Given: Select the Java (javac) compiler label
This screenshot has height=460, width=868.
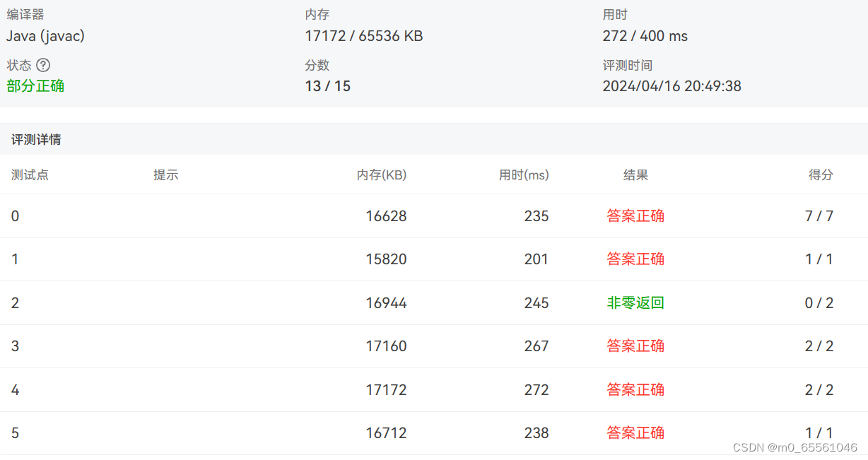Looking at the screenshot, I should 45,36.
